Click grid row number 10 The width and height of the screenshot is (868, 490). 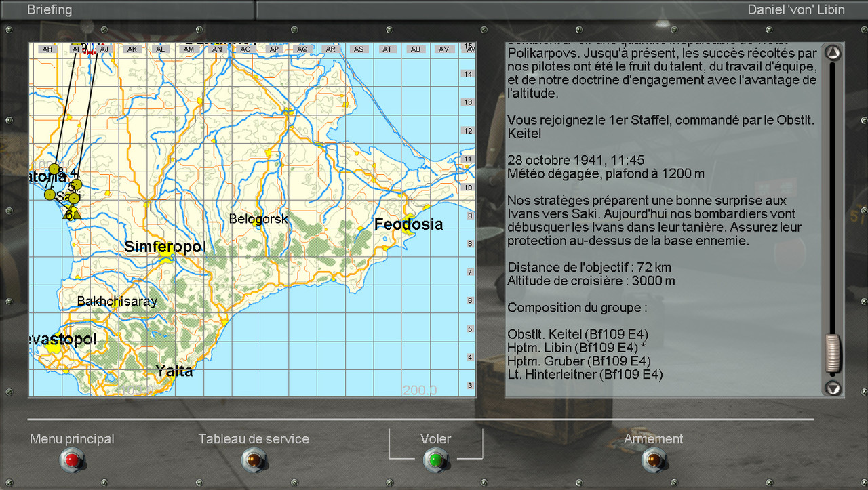(x=467, y=187)
